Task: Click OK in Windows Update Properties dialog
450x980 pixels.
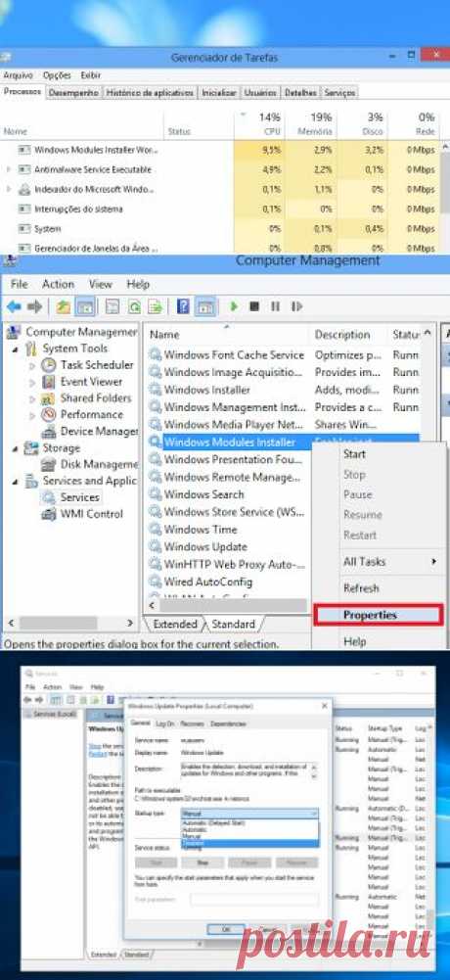Action: [225, 929]
